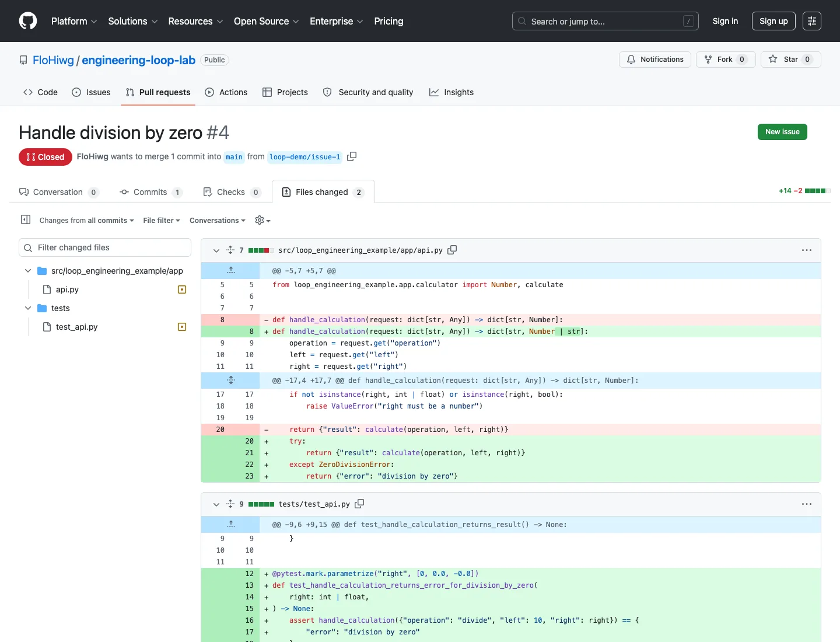This screenshot has height=642, width=840.
Task: Click the New issue button
Action: (782, 132)
